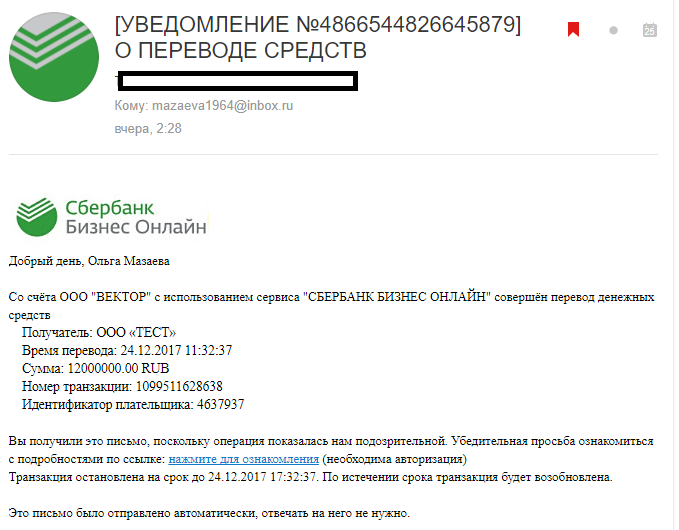Click the Сбербанк Бизнес Онлайн banner text
This screenshot has width=679, height=530.
[136, 217]
